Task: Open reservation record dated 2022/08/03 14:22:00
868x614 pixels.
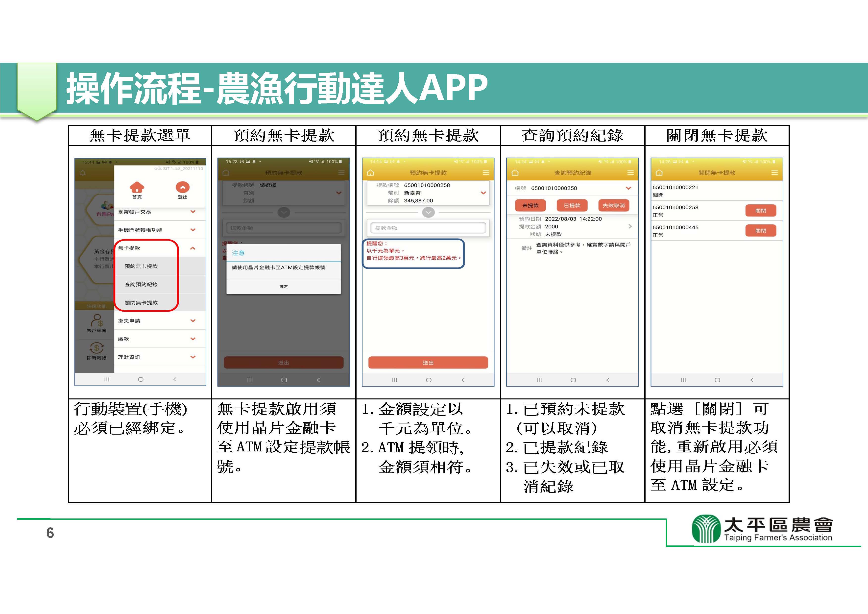Action: pyautogui.click(x=573, y=226)
